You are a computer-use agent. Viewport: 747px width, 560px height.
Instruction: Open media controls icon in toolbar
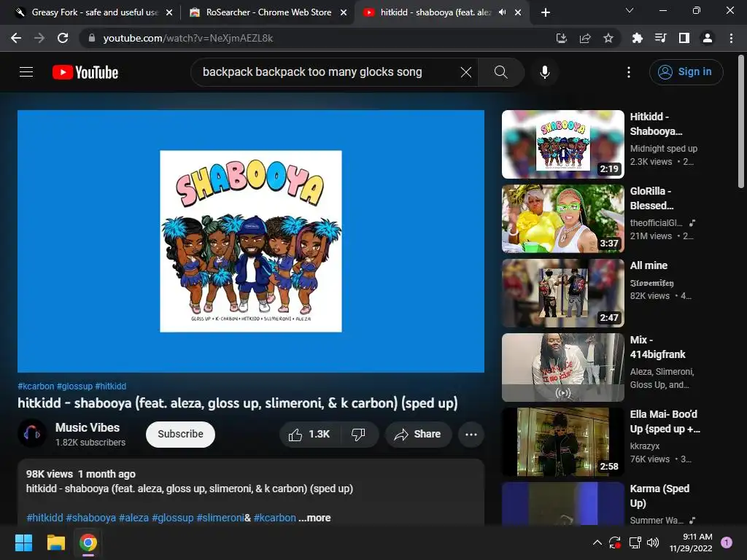660,38
